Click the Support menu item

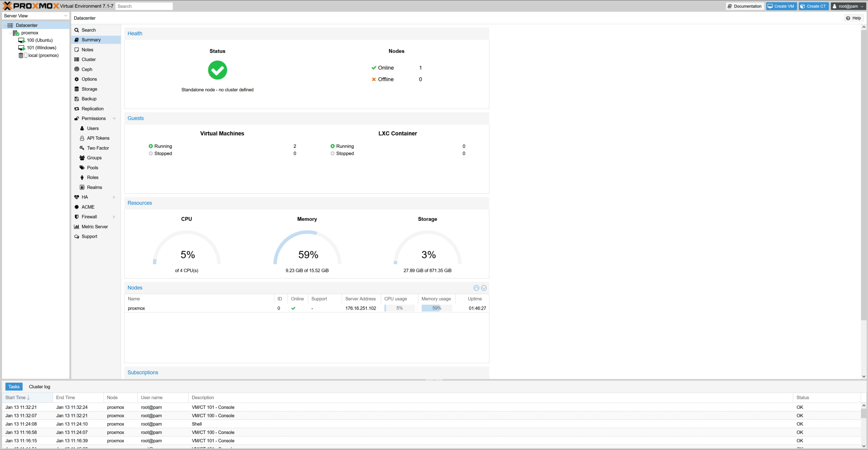[89, 236]
